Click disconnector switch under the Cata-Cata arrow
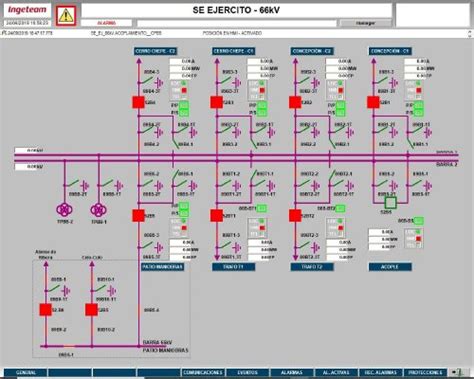This screenshot has width=474, height=379. (99, 289)
